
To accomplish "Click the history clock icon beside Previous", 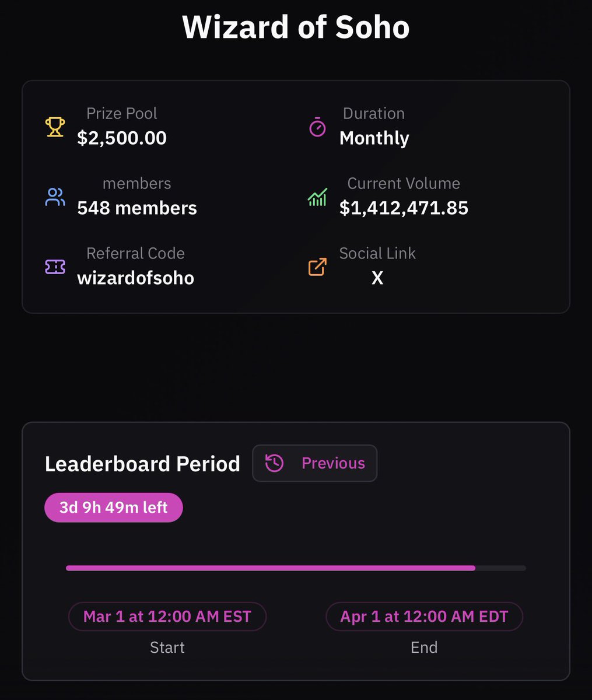I will point(274,463).
